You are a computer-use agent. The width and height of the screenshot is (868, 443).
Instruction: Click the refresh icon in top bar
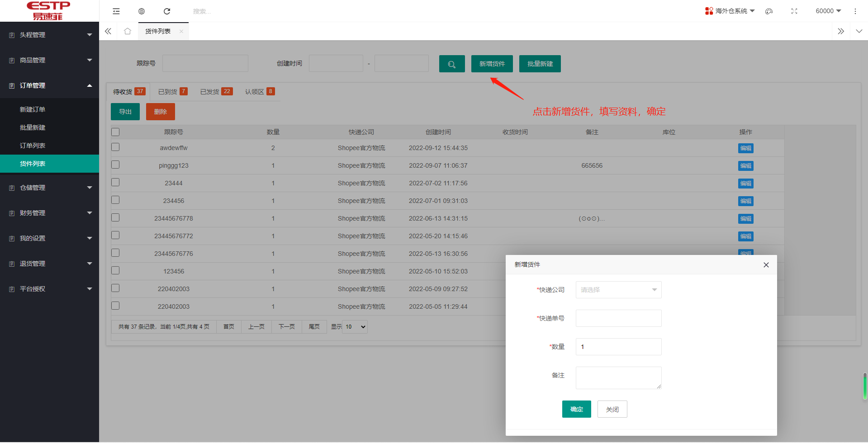pos(167,11)
